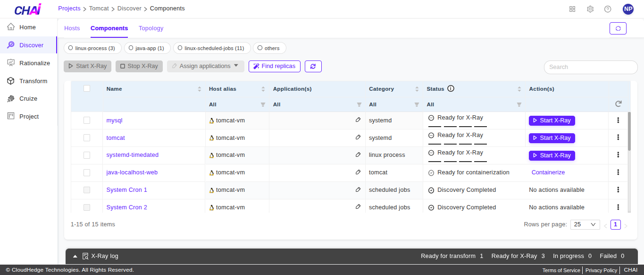Open more options for mysql row
Screen dimensions: 644x275
(x=618, y=120)
